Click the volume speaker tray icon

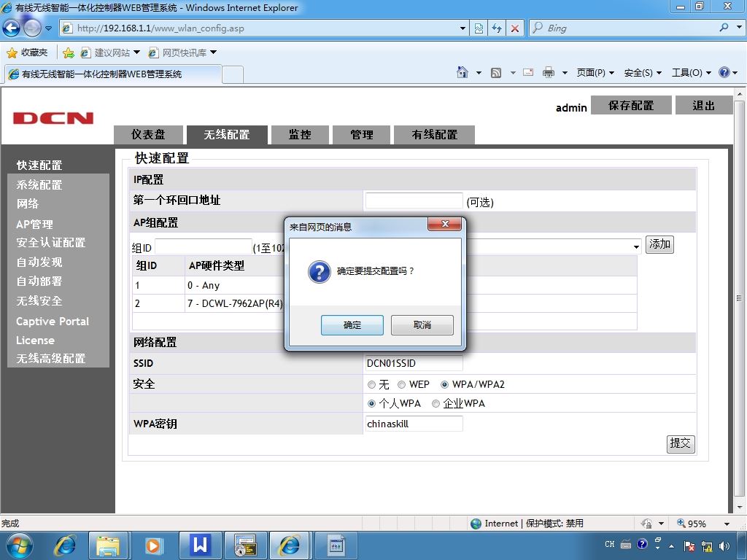pos(724,546)
